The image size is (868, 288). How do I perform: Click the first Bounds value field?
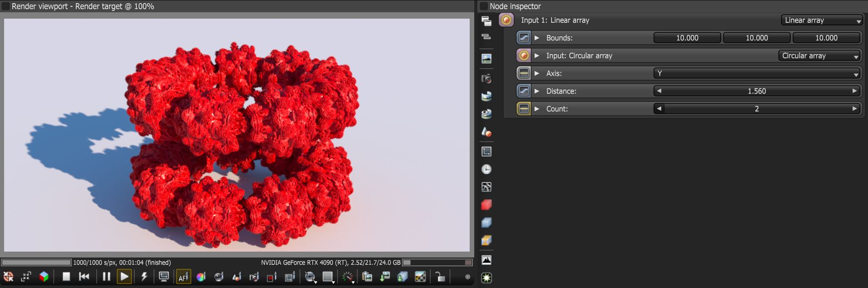tap(687, 38)
